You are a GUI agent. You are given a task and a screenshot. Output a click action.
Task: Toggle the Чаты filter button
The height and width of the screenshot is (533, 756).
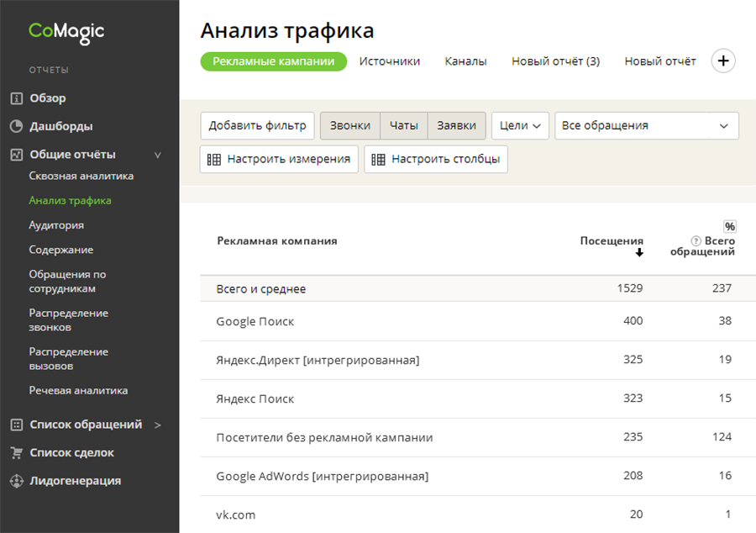point(403,126)
